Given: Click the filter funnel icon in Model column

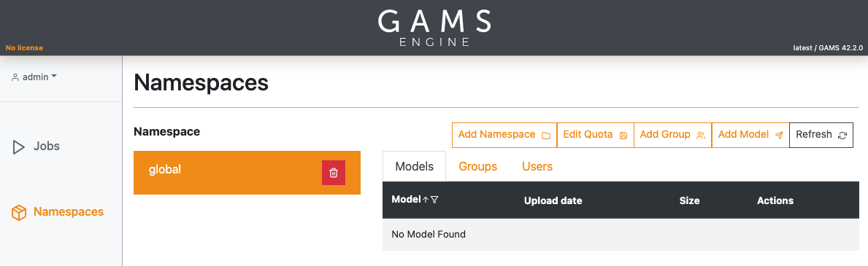Looking at the screenshot, I should 434,200.
